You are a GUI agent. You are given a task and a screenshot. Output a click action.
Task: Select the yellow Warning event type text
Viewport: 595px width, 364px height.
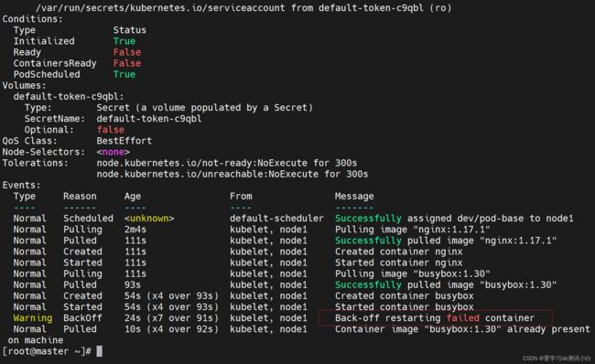pos(33,318)
